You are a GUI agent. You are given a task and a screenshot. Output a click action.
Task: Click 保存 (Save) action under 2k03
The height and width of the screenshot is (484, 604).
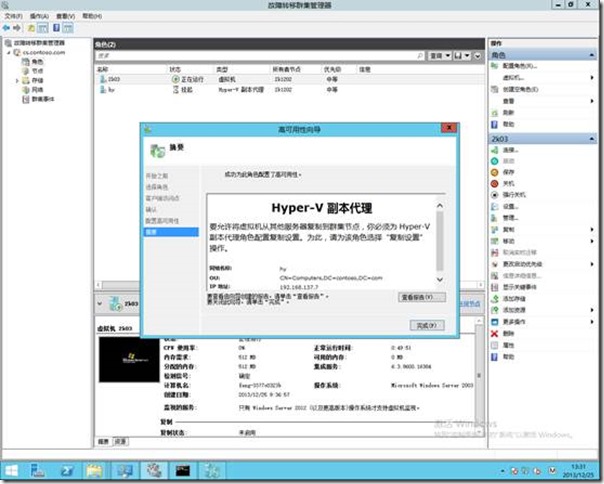click(x=508, y=172)
